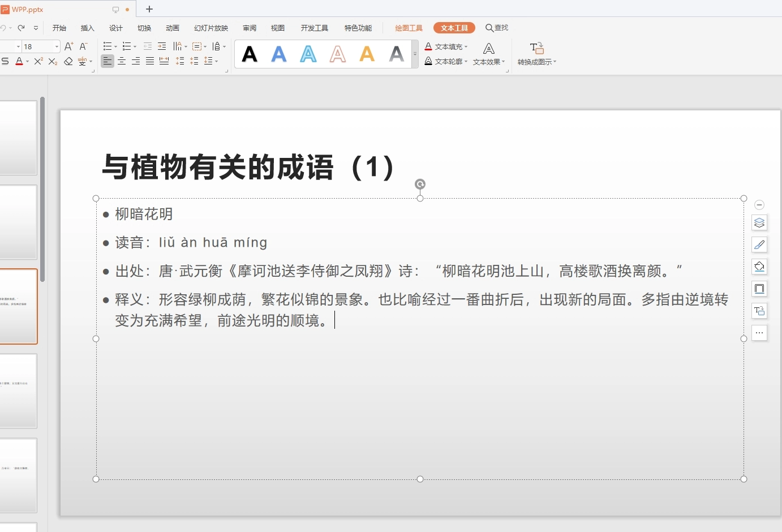Open the 动画 animation tab

(x=173, y=28)
